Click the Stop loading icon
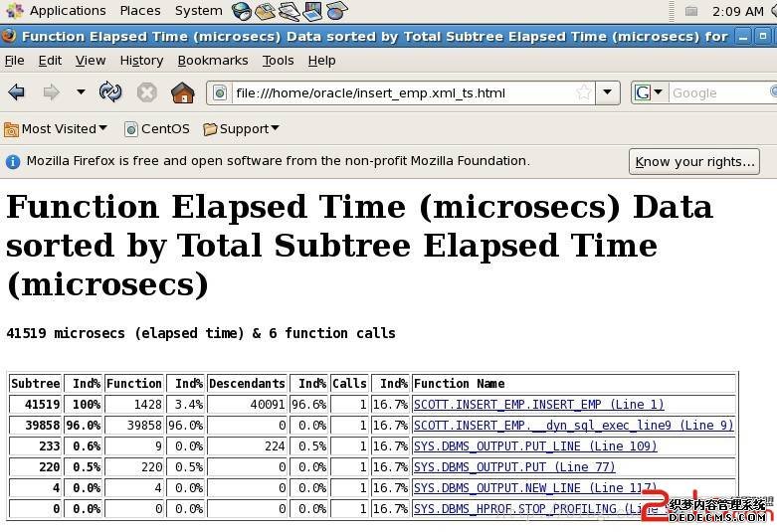The image size is (777, 532). coord(146,92)
